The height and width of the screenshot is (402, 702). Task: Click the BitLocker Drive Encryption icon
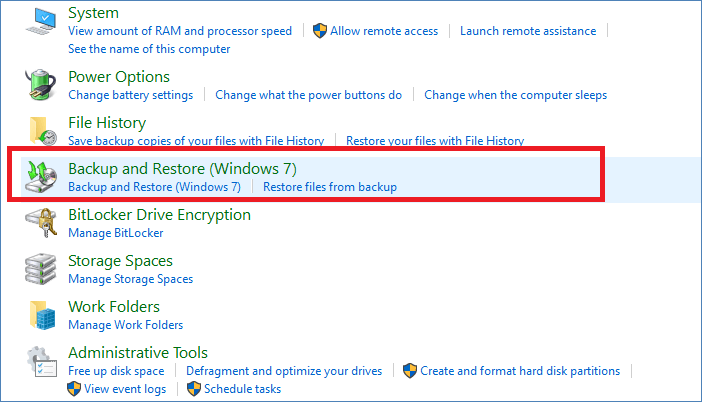pos(41,222)
